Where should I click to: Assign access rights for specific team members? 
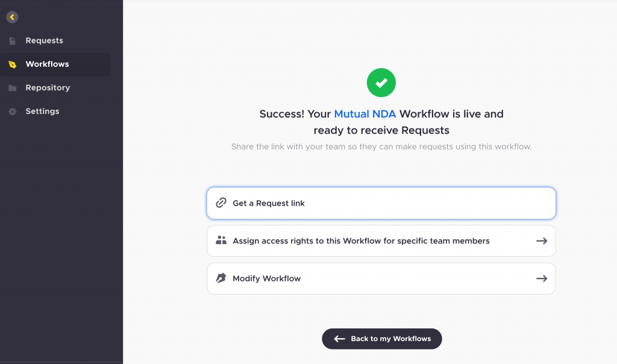pyautogui.click(x=381, y=241)
